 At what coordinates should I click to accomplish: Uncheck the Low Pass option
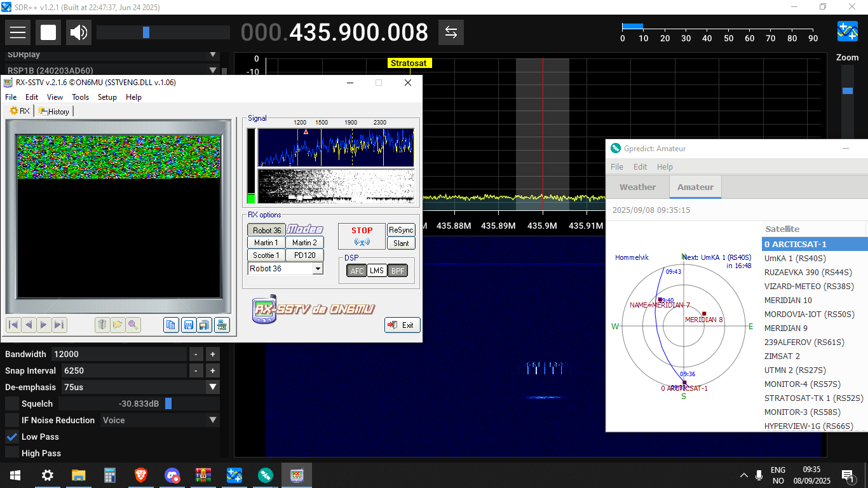point(12,437)
